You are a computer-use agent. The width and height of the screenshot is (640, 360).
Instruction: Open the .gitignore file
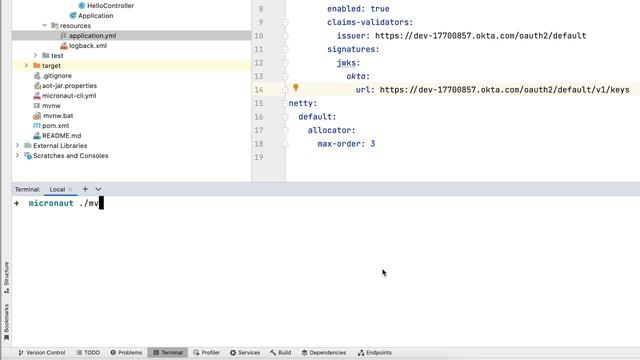[57, 76]
